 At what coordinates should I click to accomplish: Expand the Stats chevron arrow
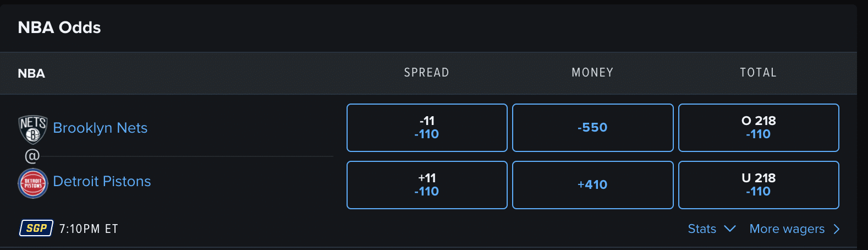click(x=730, y=229)
